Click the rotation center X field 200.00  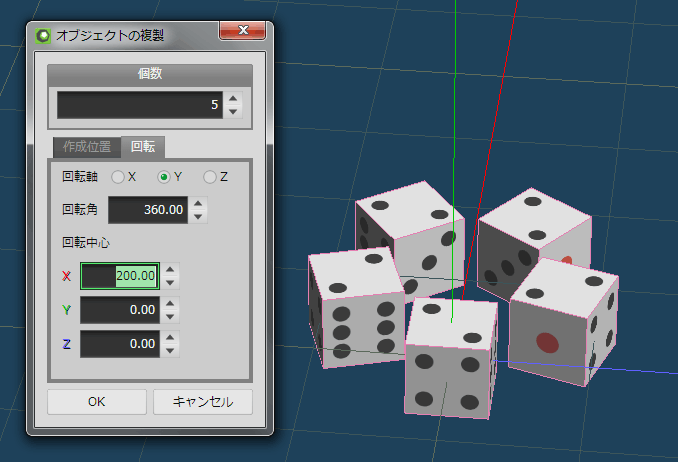(120, 276)
